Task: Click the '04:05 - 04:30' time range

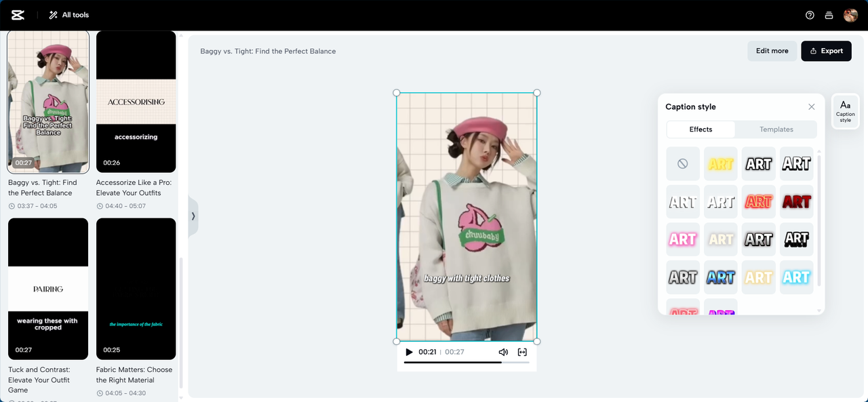Action: [x=125, y=393]
